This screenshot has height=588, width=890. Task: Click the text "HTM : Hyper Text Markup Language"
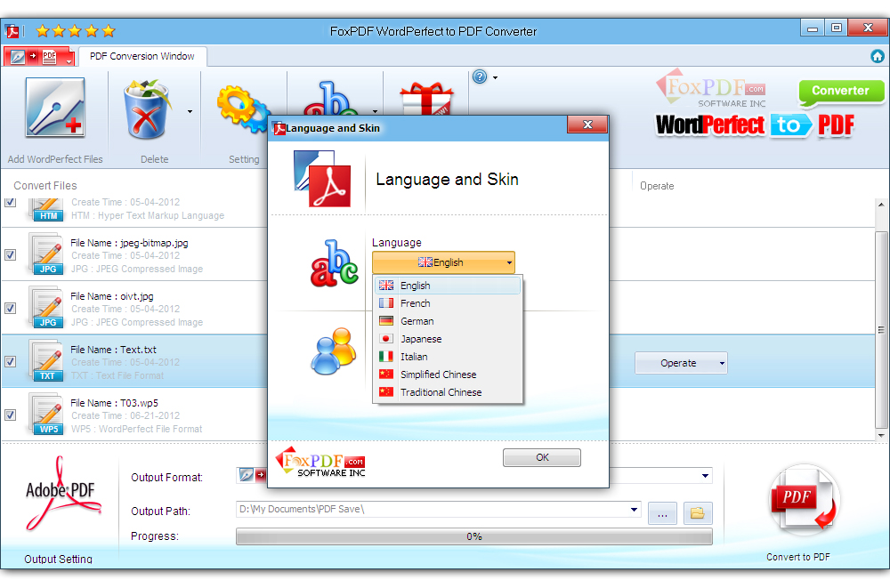148,215
